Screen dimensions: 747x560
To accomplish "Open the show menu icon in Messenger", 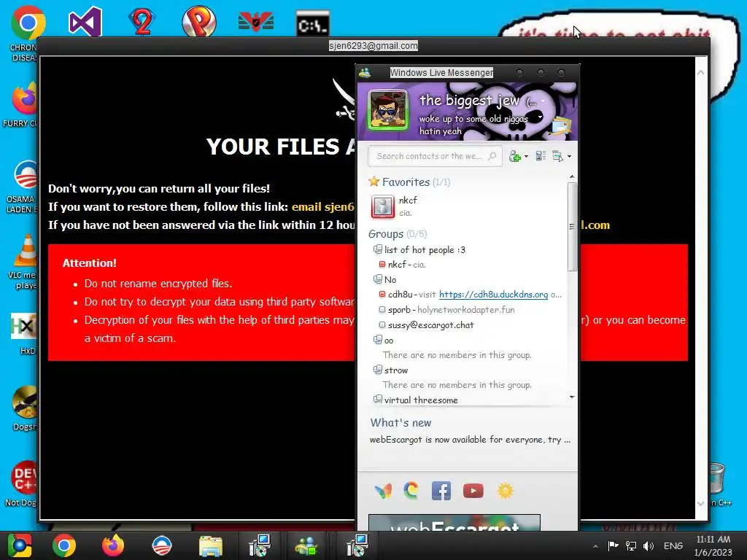I will click(x=557, y=156).
